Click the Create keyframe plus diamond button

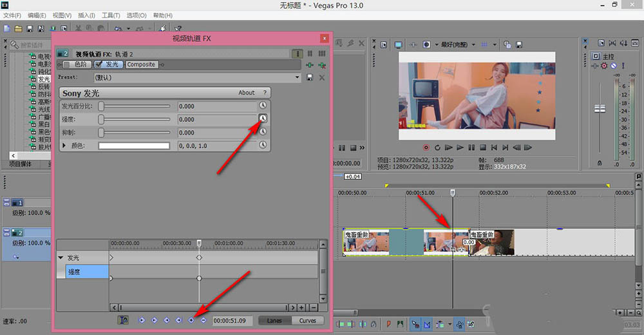[x=191, y=320]
